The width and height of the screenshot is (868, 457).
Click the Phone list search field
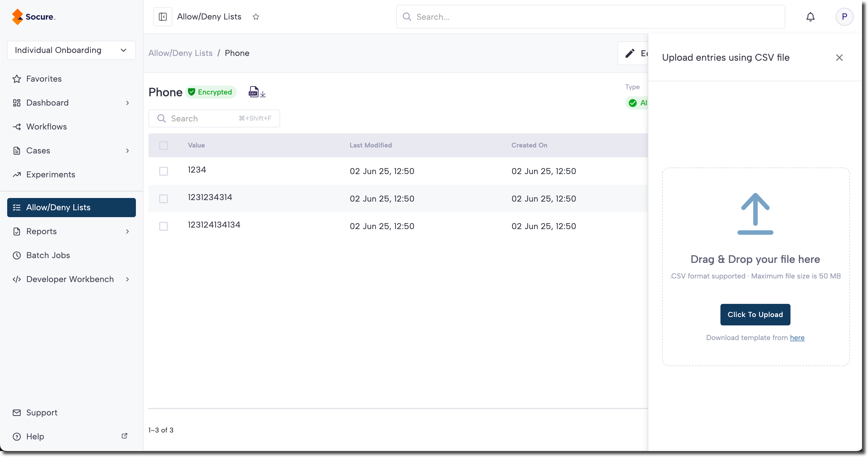(x=202, y=118)
